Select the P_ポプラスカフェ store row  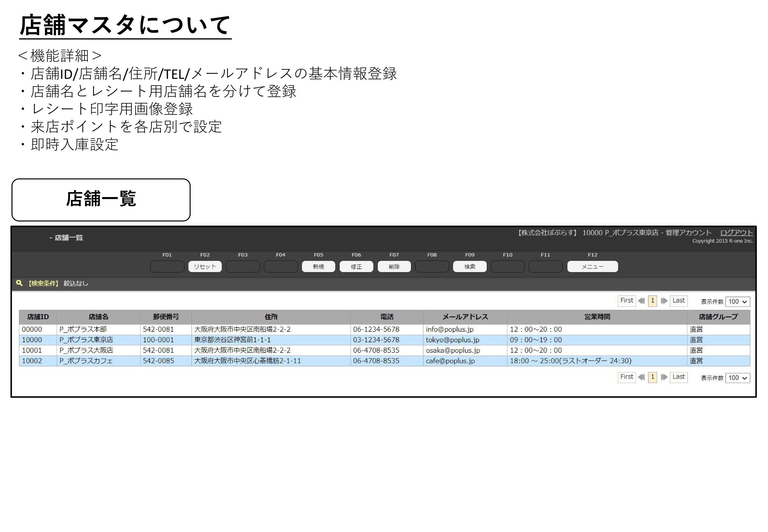86,361
